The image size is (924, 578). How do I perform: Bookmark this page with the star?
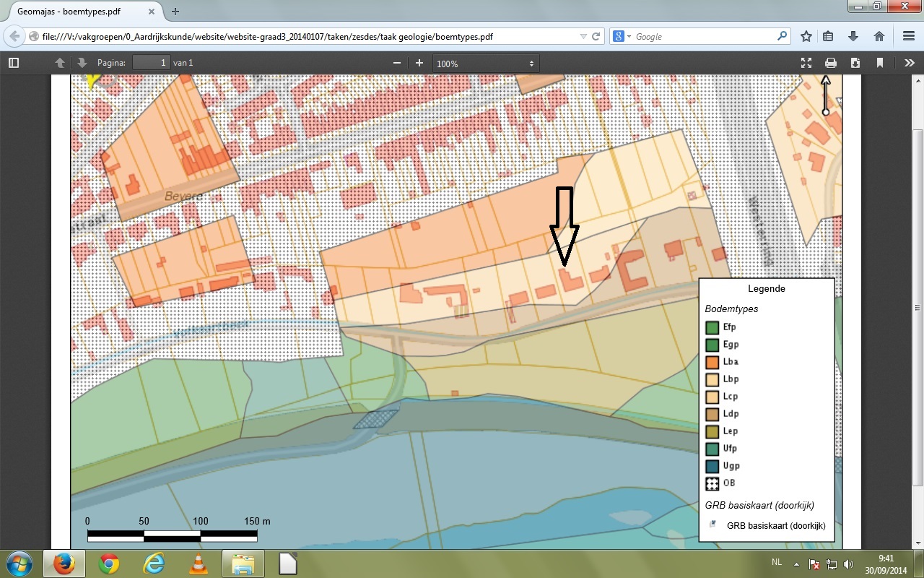click(806, 36)
